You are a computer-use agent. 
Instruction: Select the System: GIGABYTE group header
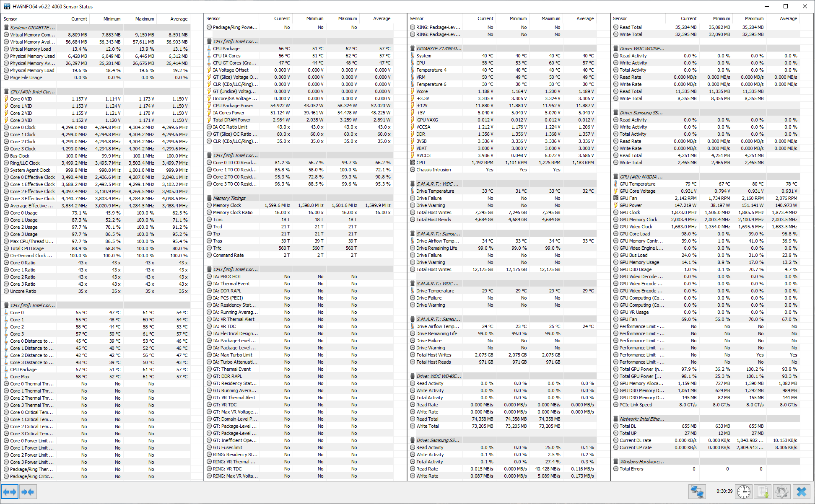[x=33, y=28]
